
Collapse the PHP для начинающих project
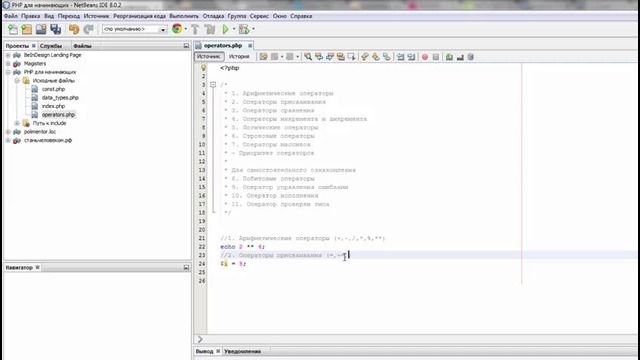tap(8, 72)
